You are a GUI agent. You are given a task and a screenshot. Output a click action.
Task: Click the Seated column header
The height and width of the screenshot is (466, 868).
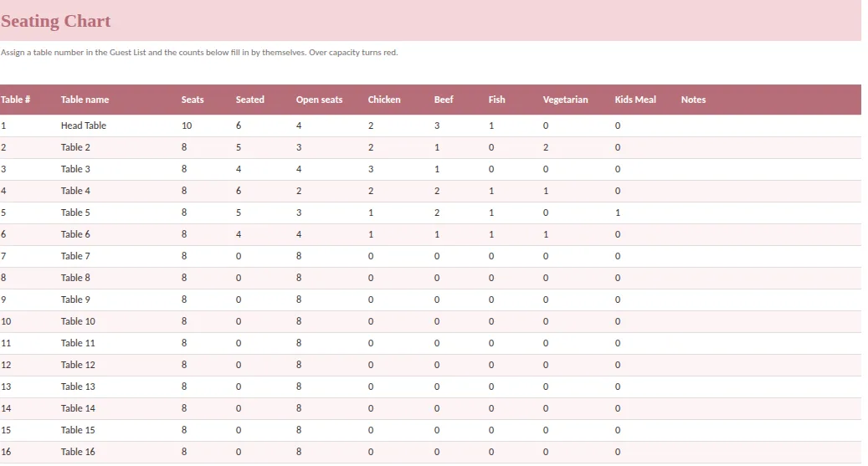(x=249, y=100)
